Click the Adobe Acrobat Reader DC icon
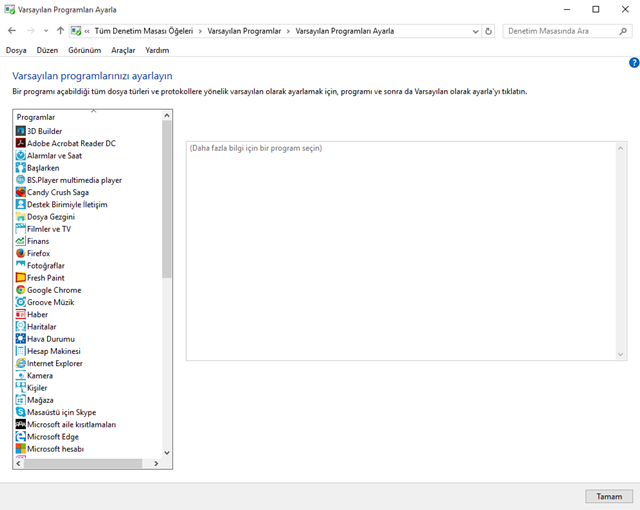The height and width of the screenshot is (510, 640). tap(20, 143)
